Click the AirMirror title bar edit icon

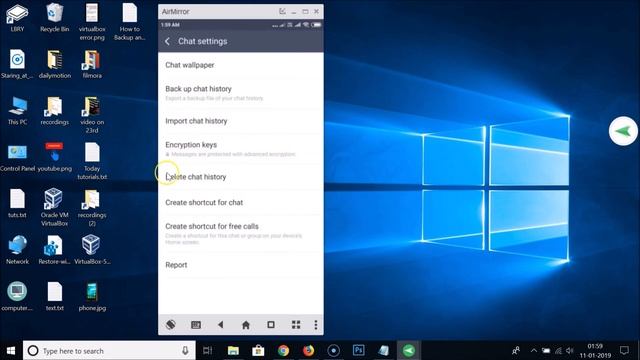point(282,11)
